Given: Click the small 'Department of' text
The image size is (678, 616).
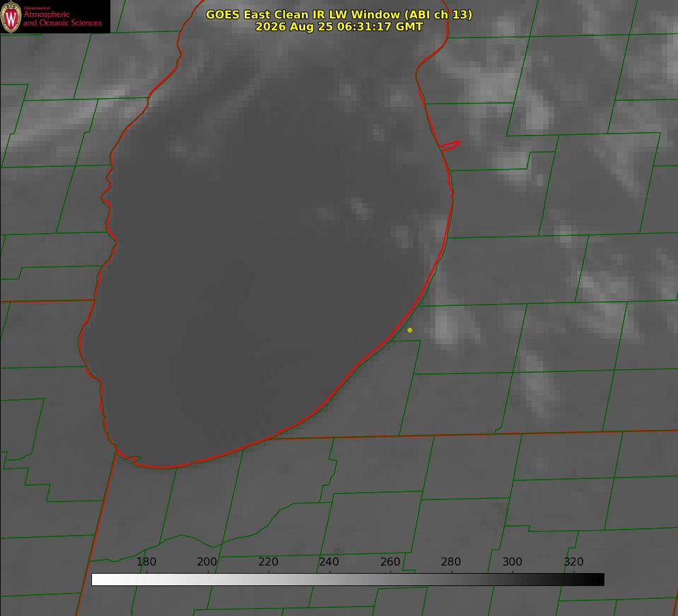Looking at the screenshot, I should (x=37, y=8).
